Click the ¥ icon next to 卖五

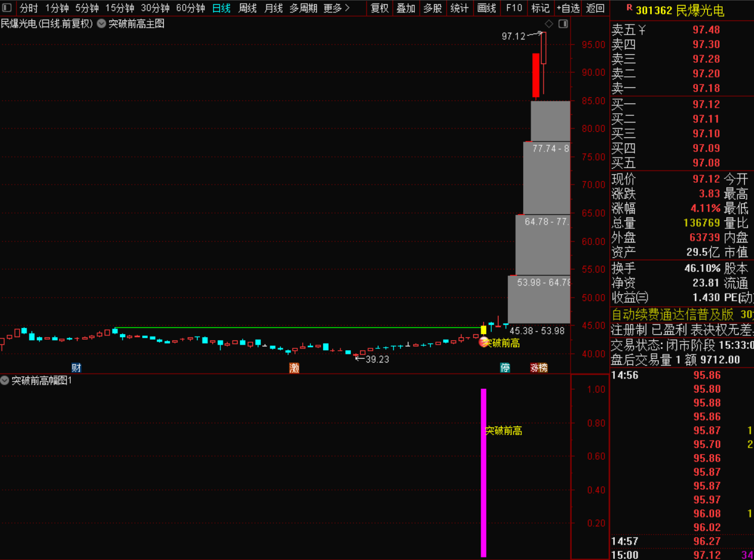coord(642,30)
